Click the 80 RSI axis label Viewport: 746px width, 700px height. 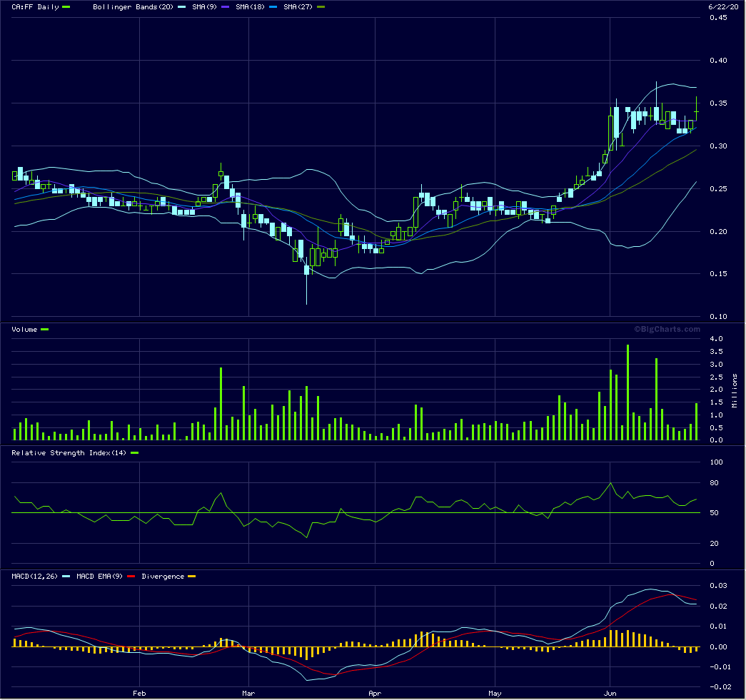715,483
